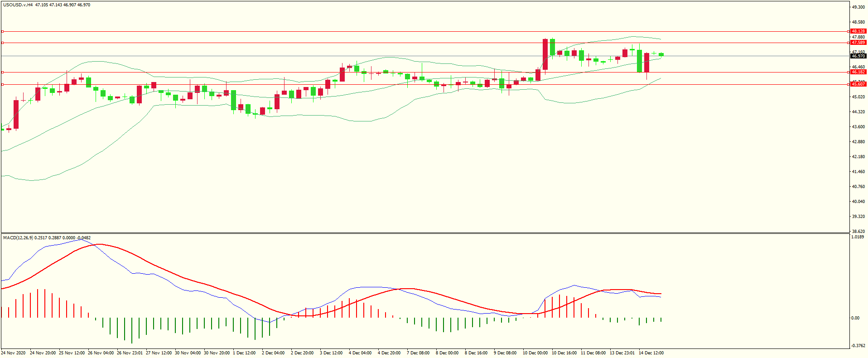
Task: Click the 13 Dec 23:01 time label
Action: [x=622, y=353]
